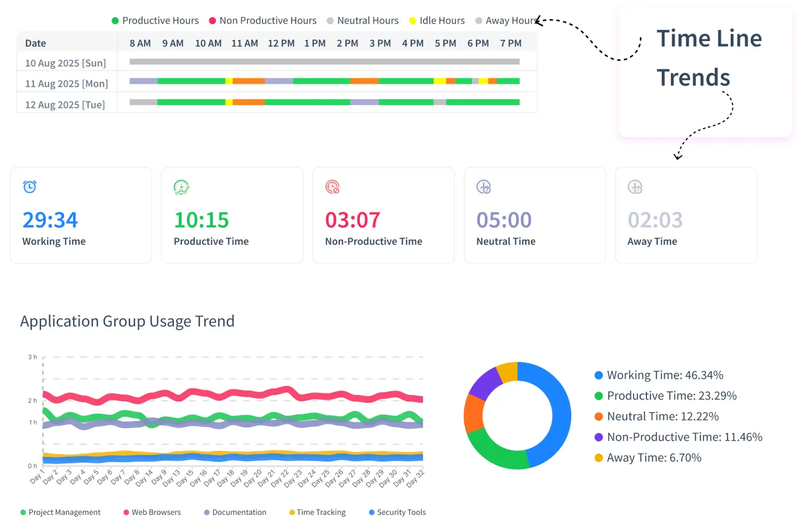Select the Date column header
This screenshot has width=800, height=532.
[x=35, y=43]
